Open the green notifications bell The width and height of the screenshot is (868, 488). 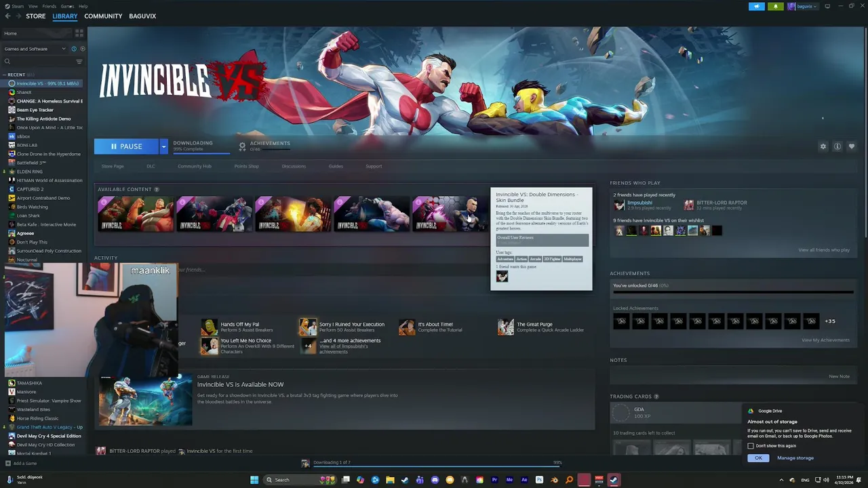pyautogui.click(x=776, y=6)
